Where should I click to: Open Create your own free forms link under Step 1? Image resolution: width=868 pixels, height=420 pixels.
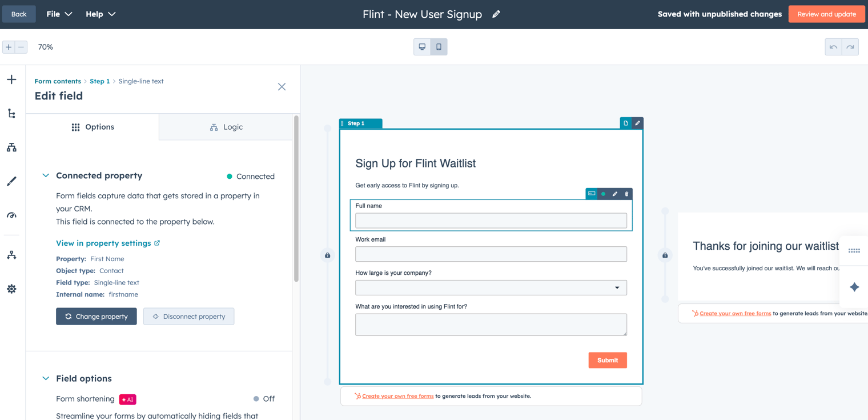[x=397, y=396]
